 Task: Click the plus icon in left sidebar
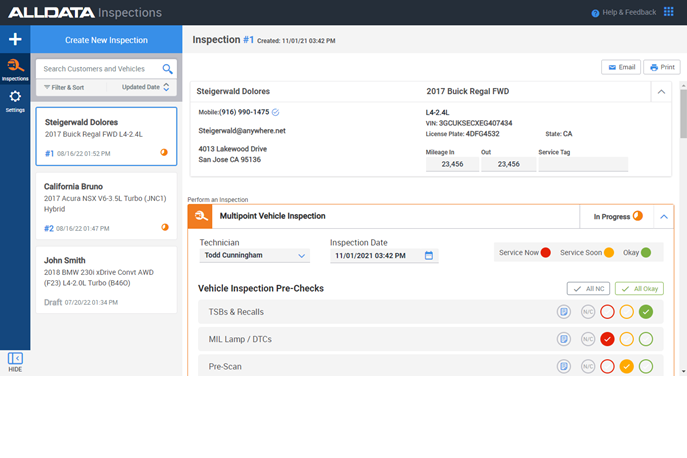(x=15, y=40)
